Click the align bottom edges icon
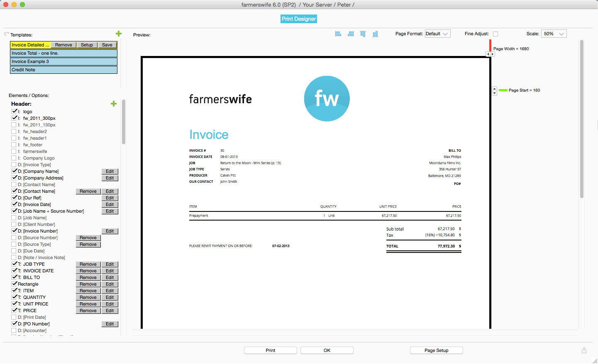The image size is (598, 364). pos(375,34)
